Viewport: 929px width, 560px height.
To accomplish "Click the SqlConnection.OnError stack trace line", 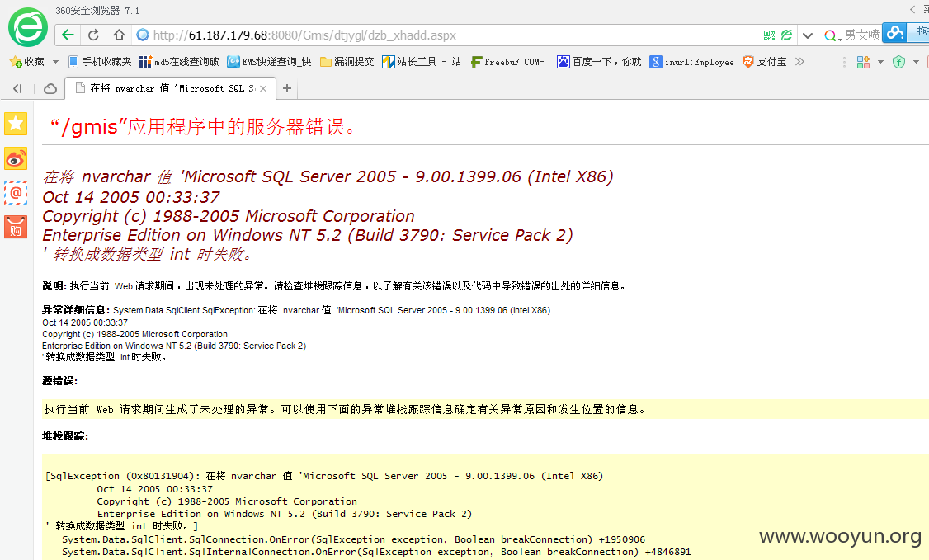I will (354, 539).
